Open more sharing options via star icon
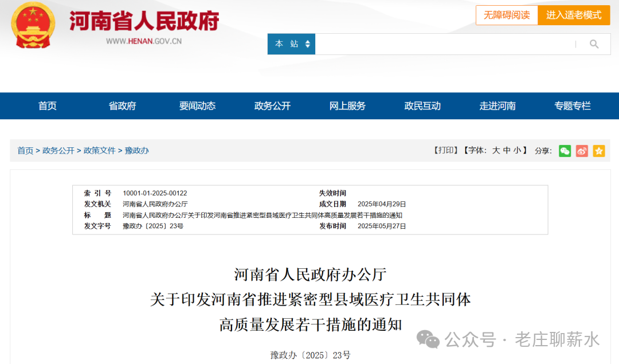Screen dimensions: 619x364 click(599, 151)
